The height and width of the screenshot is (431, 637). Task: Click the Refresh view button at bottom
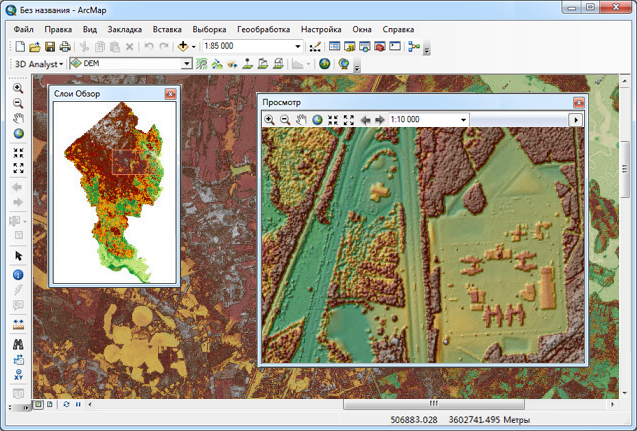tap(66, 405)
